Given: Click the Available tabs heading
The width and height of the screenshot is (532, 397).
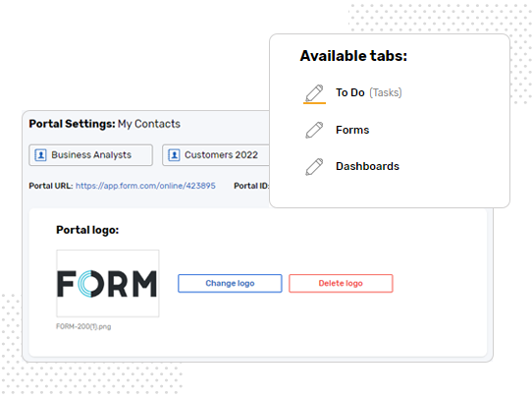Looking at the screenshot, I should [353, 56].
